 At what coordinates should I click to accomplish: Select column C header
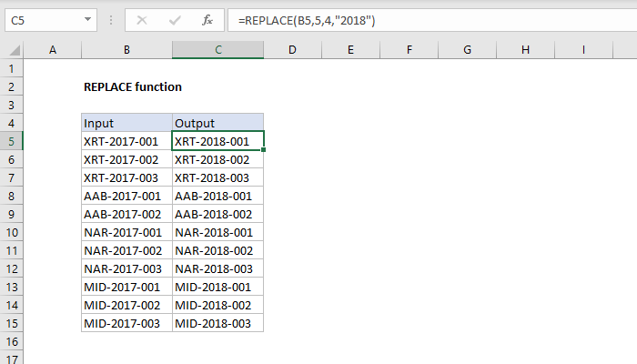click(217, 50)
